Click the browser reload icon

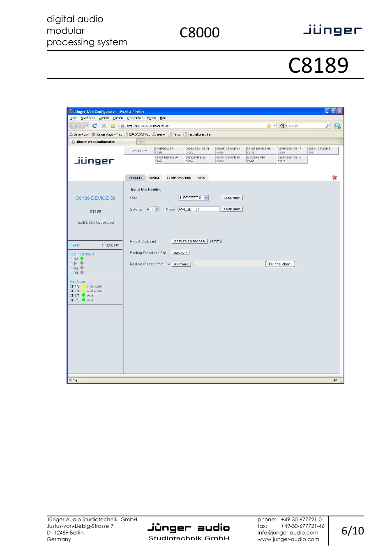coord(95,126)
